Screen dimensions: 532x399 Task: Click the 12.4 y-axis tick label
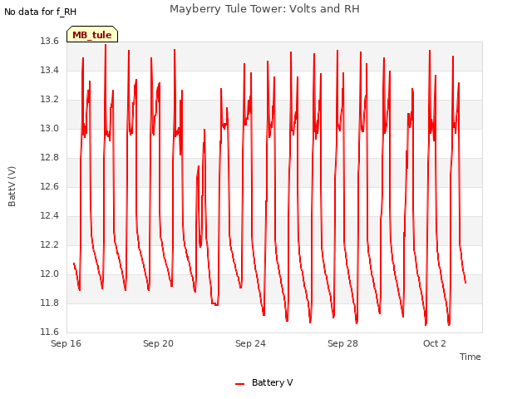coord(50,216)
